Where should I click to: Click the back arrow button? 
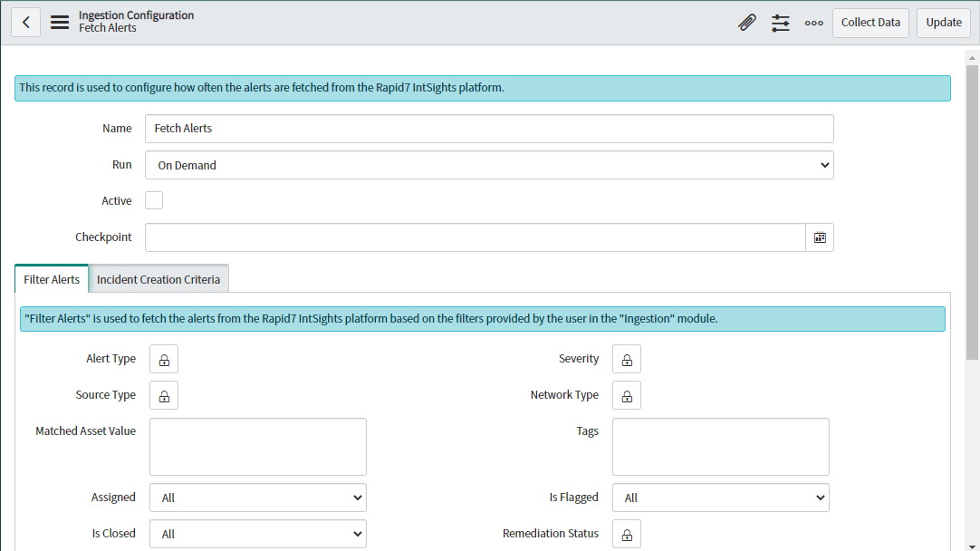click(x=26, y=23)
